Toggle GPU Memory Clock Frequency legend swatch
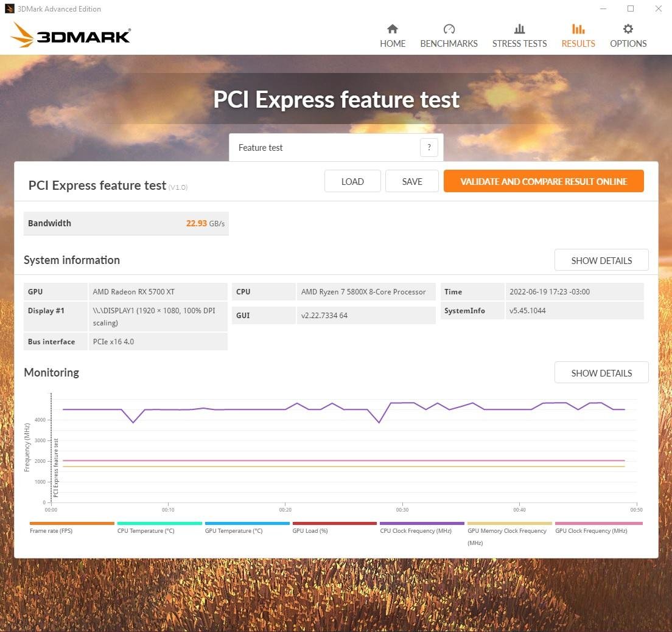672x632 pixels. tap(509, 523)
